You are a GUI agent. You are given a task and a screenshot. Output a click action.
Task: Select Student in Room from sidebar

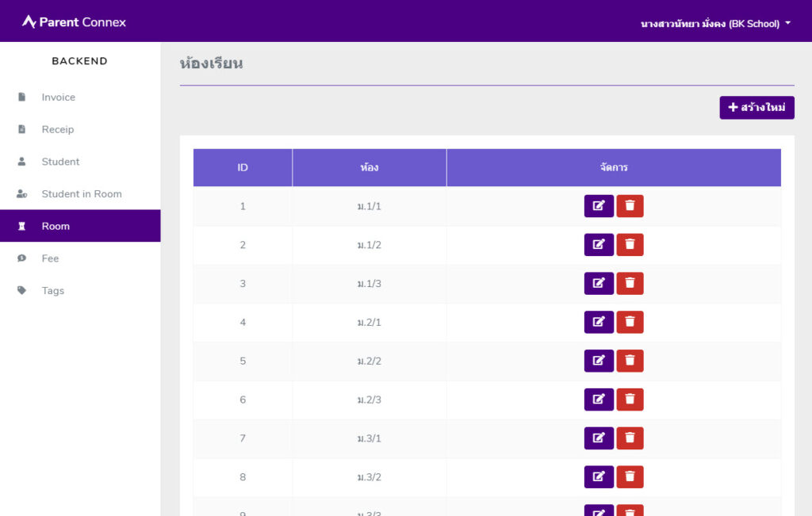point(81,194)
